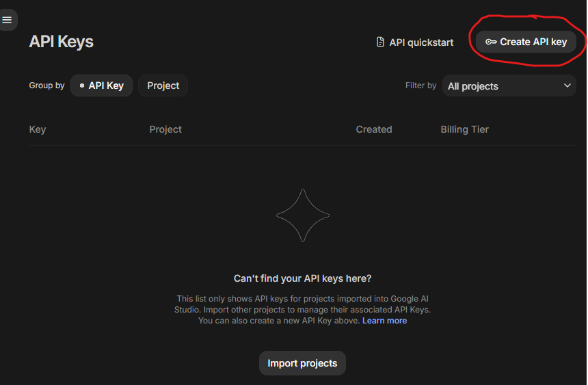Expand the All projects filter dropdown
588x385 pixels.
pyautogui.click(x=509, y=86)
